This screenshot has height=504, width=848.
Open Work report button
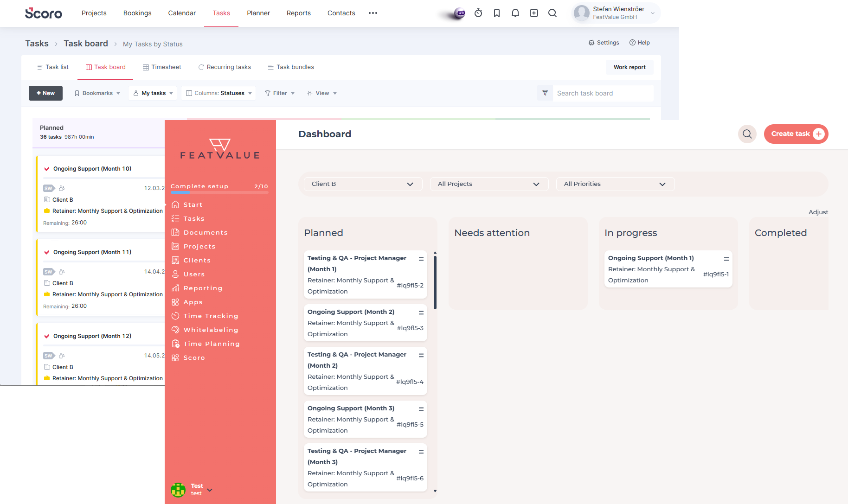click(630, 67)
